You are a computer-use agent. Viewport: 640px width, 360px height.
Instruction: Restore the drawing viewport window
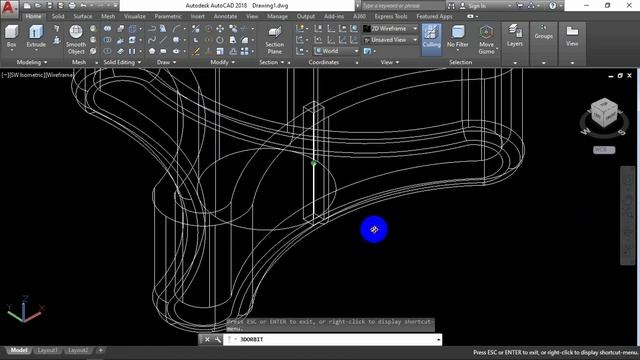620,76
